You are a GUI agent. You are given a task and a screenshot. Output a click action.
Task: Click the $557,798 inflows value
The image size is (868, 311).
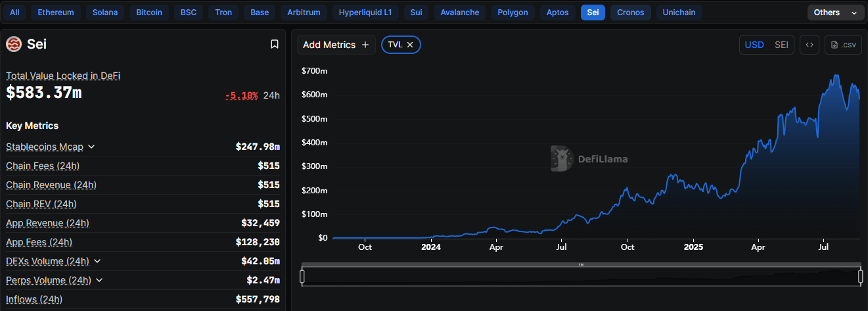tap(258, 299)
